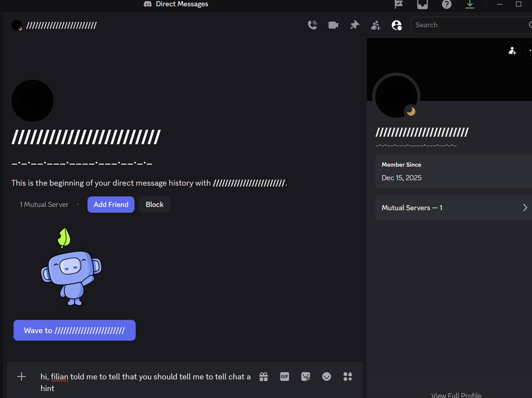Viewport: 532px width, 398px height.
Task: Toggle the user profile panel
Action: tap(397, 25)
